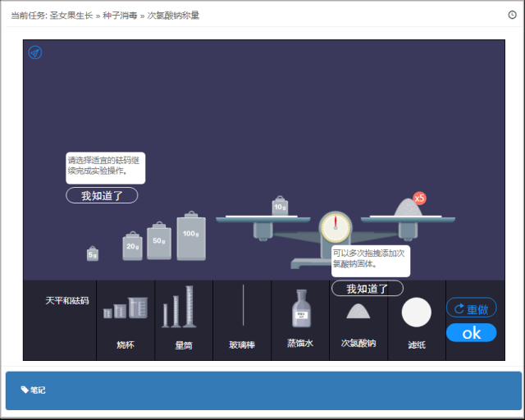The width and height of the screenshot is (525, 420).
Task: Open the clock icon in header
Action: [513, 15]
